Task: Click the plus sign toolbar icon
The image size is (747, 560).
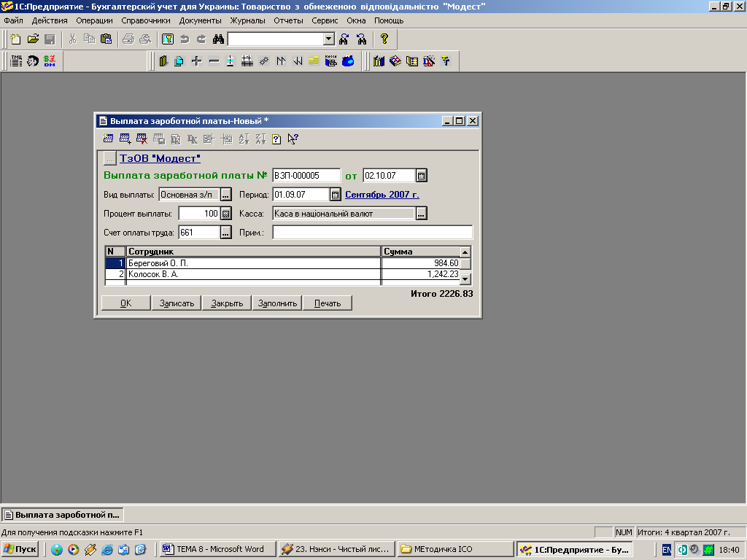Action: [197, 61]
